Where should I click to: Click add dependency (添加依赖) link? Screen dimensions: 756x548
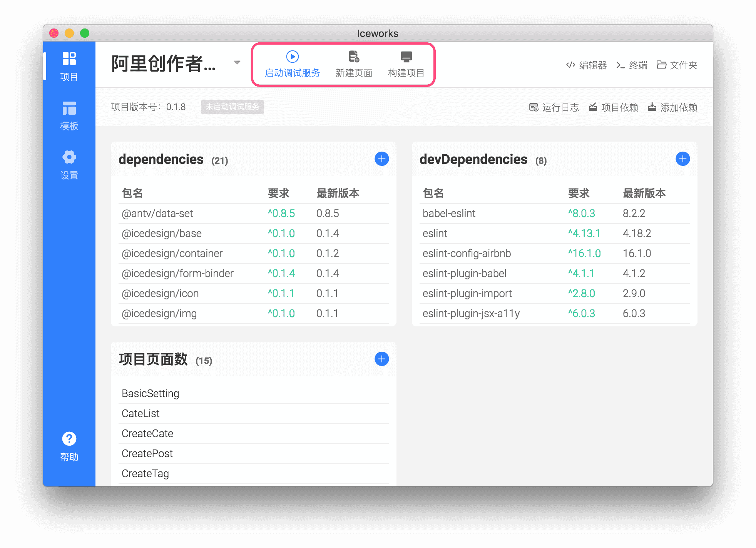(x=672, y=107)
